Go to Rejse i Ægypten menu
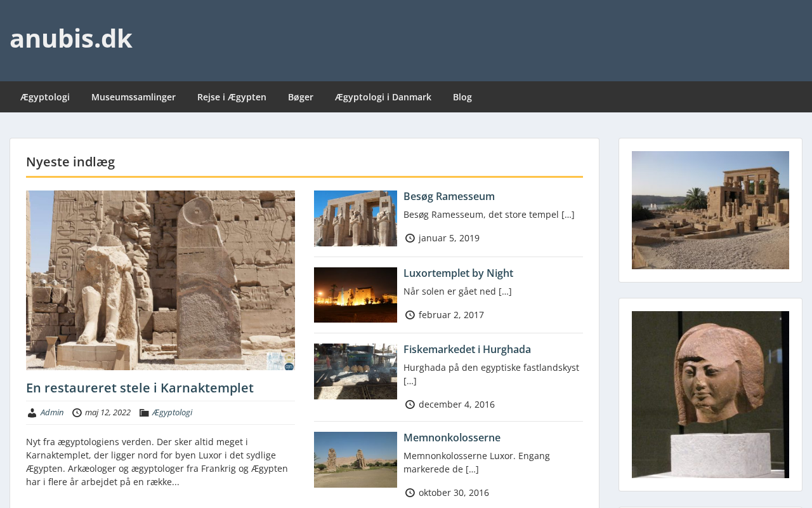 232,97
